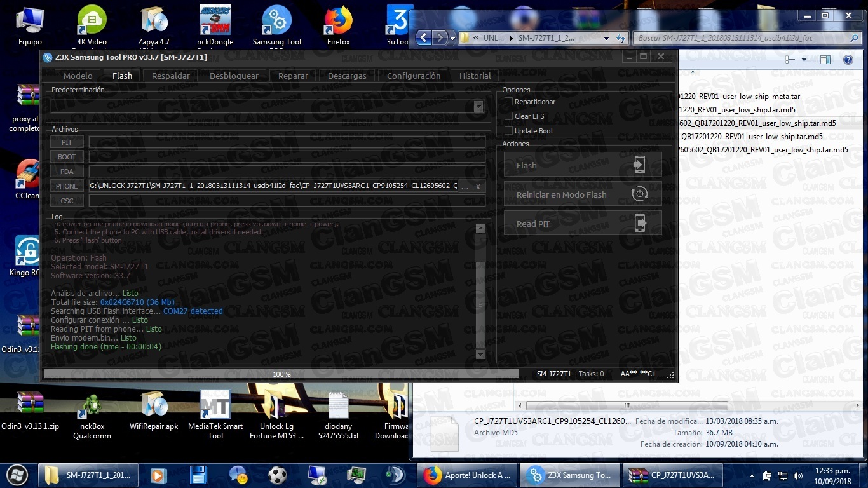
Task: Click the PDA file button
Action: click(x=67, y=172)
